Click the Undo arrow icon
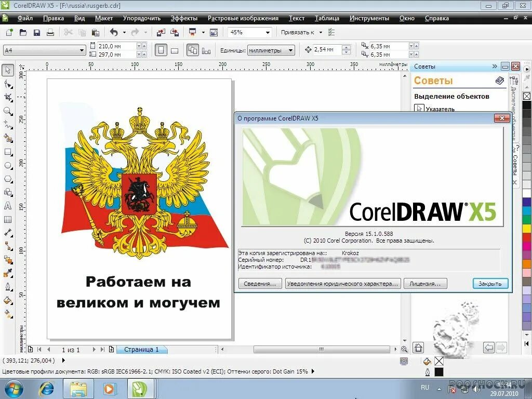 114,33
